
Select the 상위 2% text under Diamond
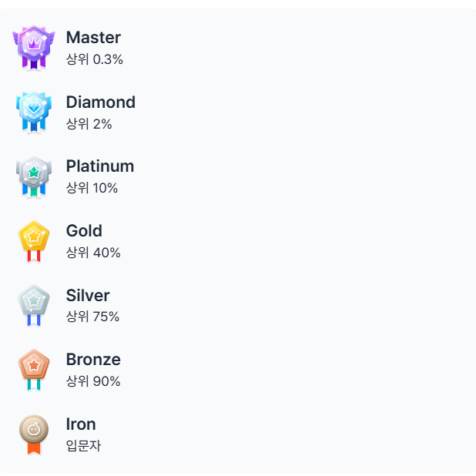89,124
